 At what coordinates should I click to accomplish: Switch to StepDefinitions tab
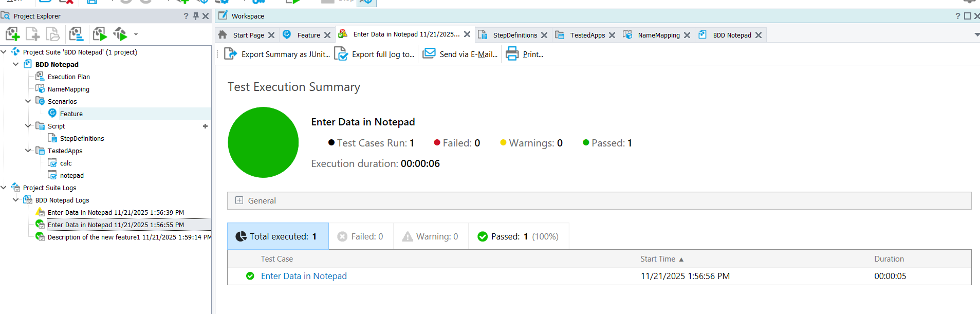515,35
